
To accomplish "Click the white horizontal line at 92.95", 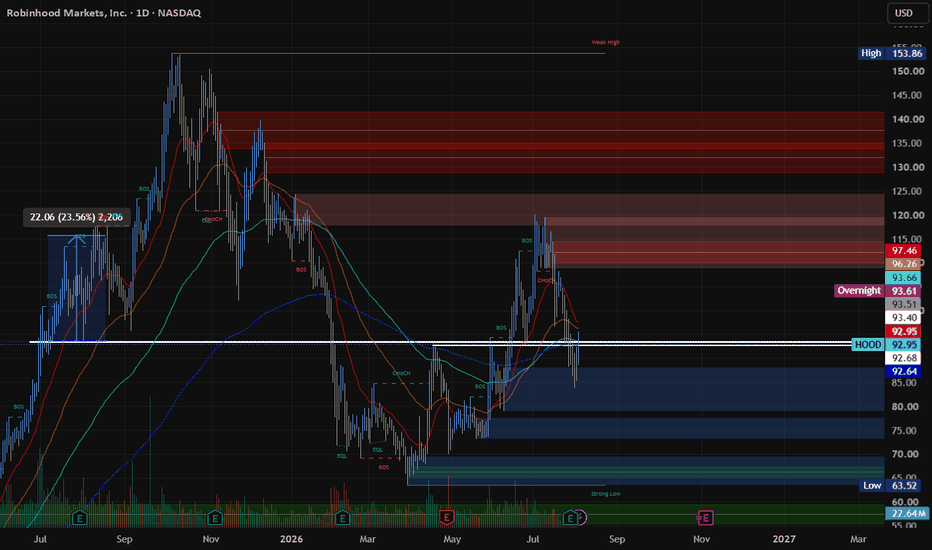I will point(440,343).
